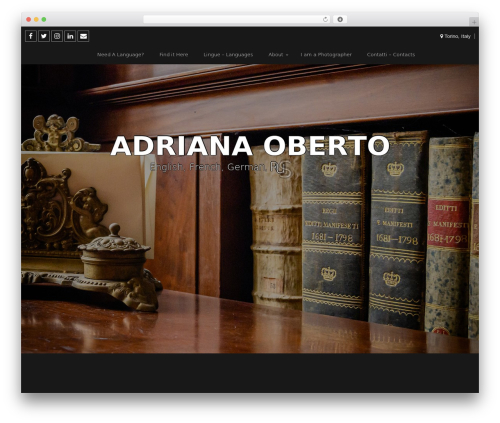Open Contatti – Contacts page
Viewport: 500px width, 423px height.
tap(391, 54)
